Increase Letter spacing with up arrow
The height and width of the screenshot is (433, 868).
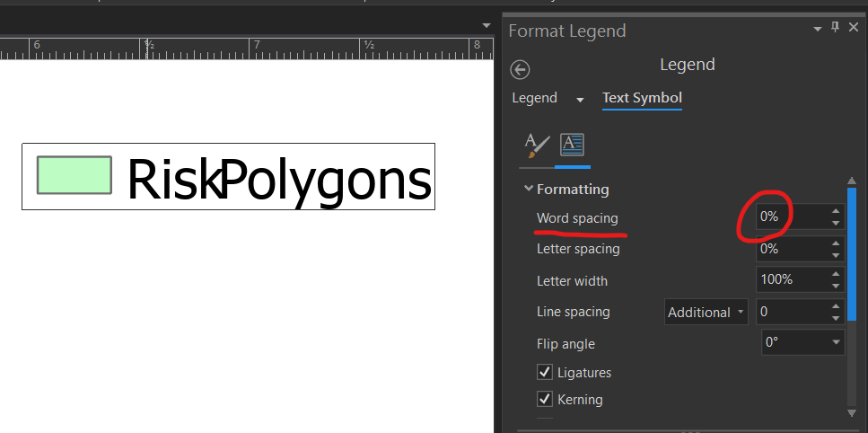pos(836,243)
